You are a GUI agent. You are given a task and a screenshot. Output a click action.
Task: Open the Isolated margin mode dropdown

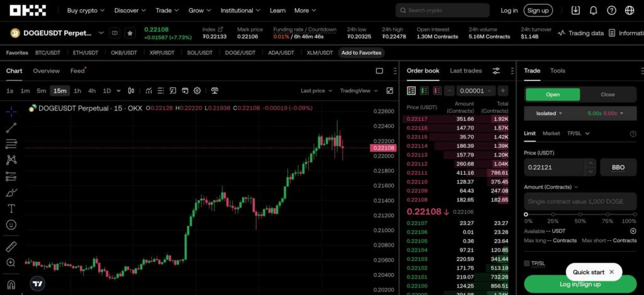tap(549, 113)
